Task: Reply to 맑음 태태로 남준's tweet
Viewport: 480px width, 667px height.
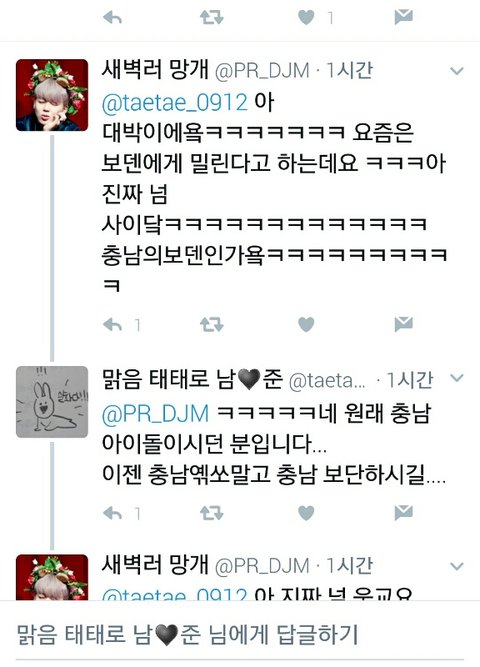Action: [112, 513]
